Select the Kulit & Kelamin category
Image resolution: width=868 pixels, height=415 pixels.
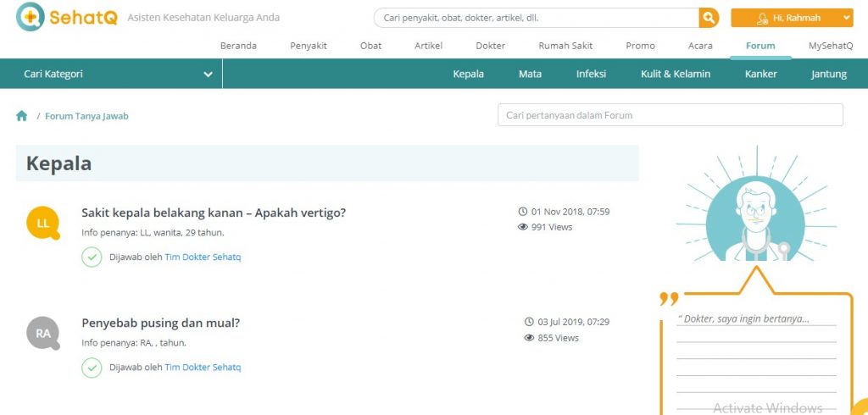[675, 74]
